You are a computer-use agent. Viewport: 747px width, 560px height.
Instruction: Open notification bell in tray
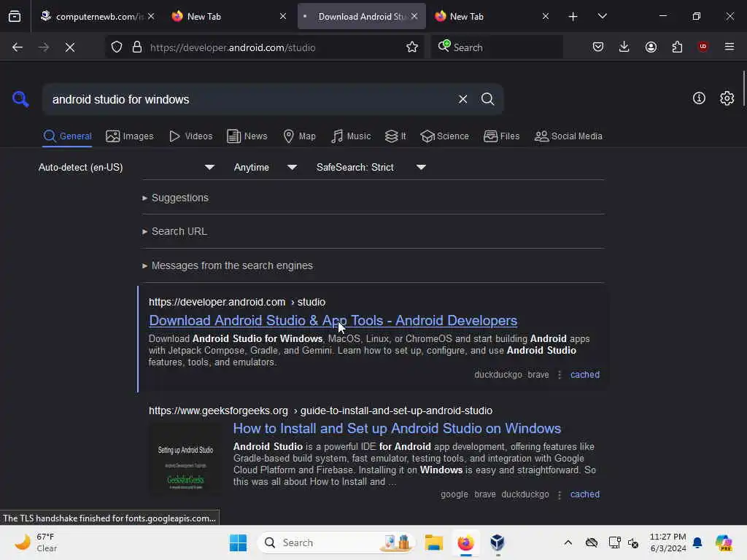click(x=697, y=542)
